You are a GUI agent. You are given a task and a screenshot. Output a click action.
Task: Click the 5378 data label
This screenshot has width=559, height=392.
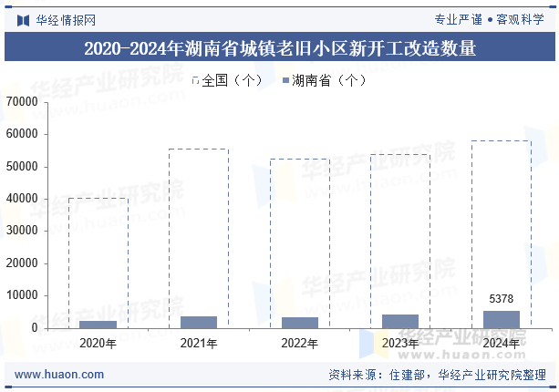[501, 299]
